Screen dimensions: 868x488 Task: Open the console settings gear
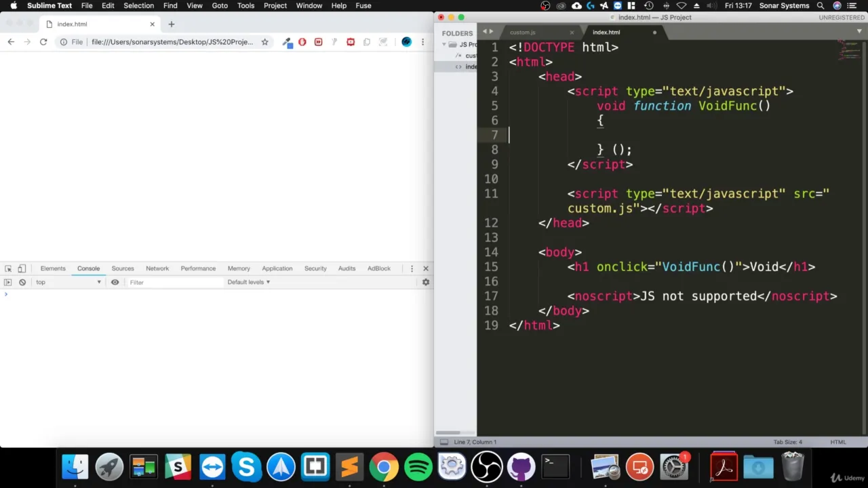coord(426,282)
